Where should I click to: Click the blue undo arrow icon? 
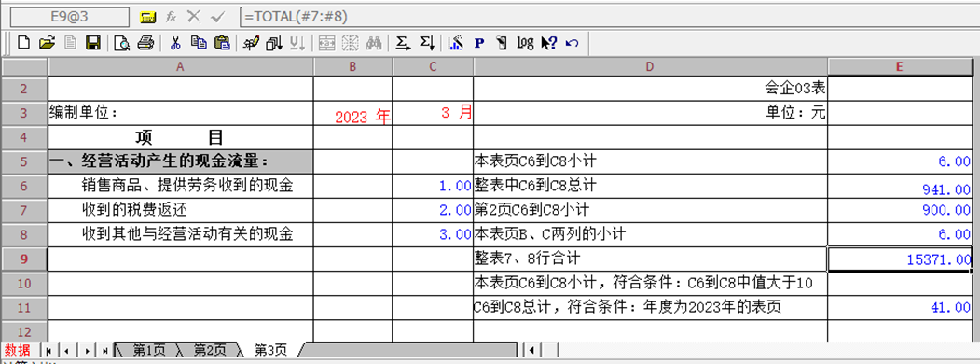tap(572, 43)
